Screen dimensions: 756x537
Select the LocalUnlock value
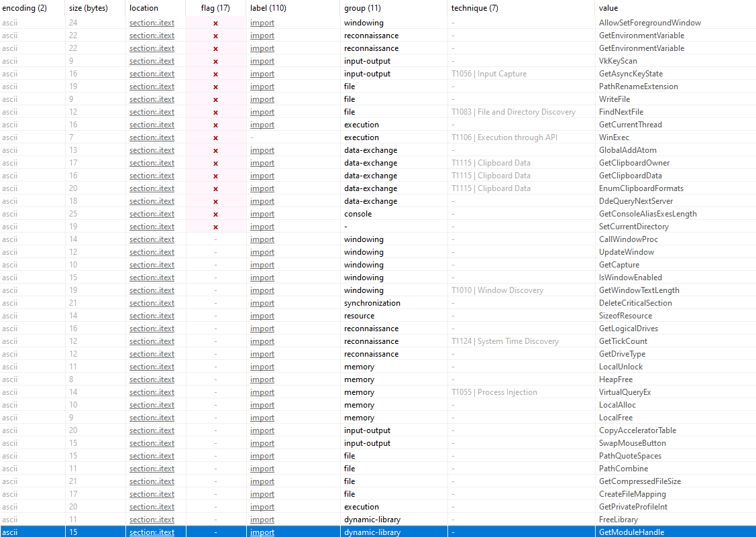pyautogui.click(x=620, y=366)
